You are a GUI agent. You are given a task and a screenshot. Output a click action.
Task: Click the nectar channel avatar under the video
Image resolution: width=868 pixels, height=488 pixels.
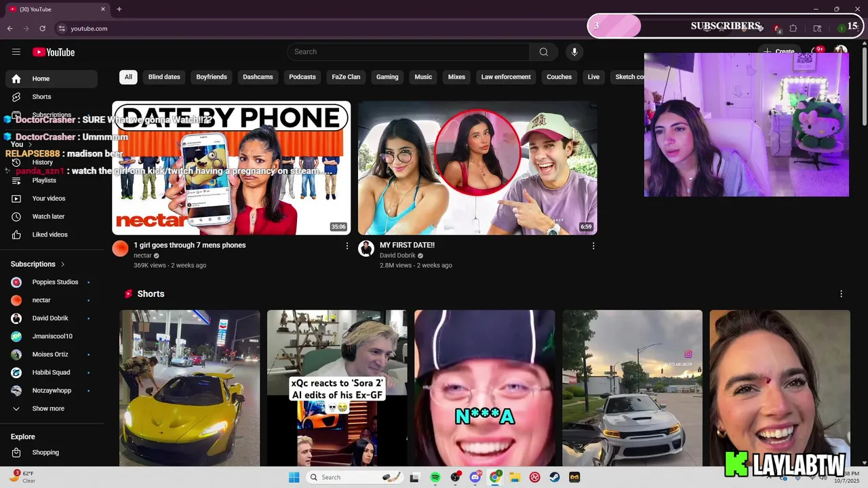[120, 249]
